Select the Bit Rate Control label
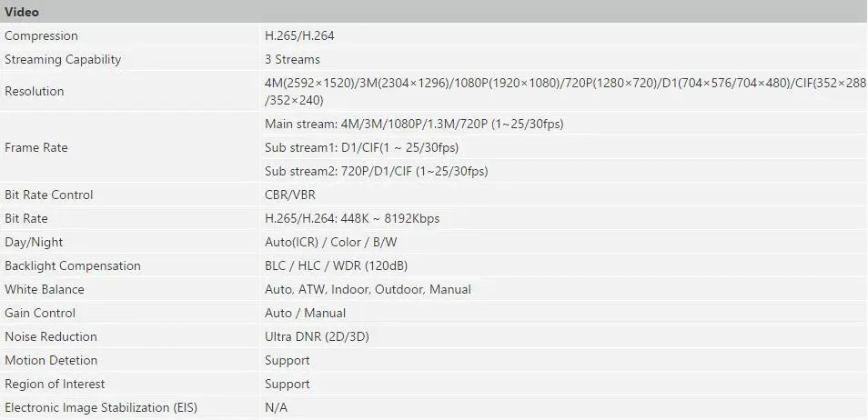The height and width of the screenshot is (420, 868). [x=49, y=195]
